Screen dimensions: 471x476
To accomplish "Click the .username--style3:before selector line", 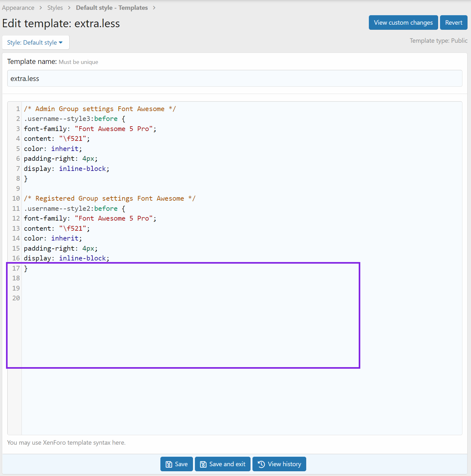I will 75,119.
